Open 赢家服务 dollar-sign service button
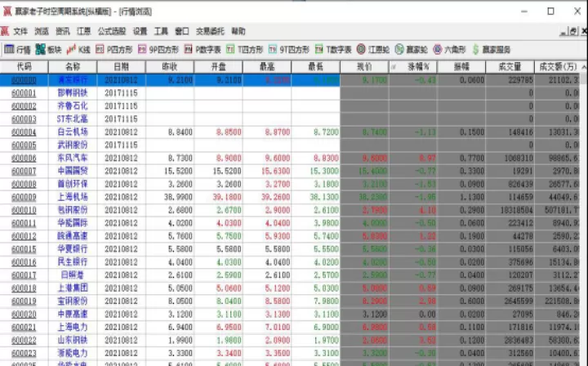The image size is (588, 366). pyautogui.click(x=492, y=50)
